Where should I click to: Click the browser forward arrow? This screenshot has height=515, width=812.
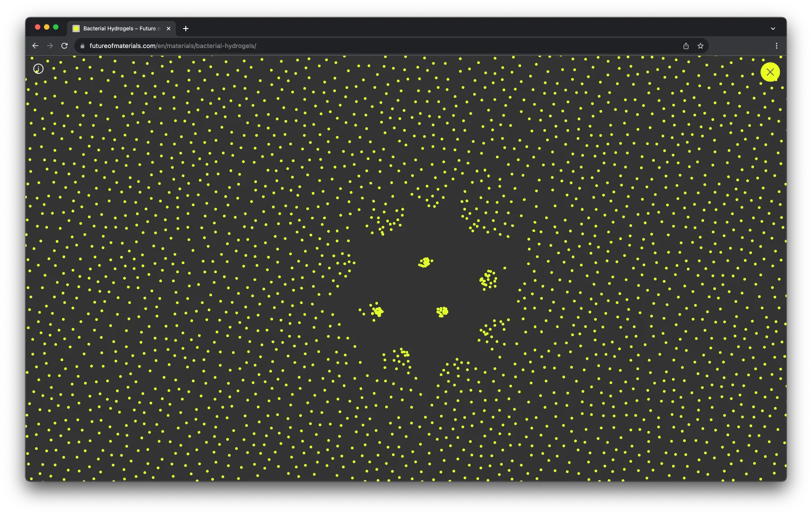click(x=50, y=46)
